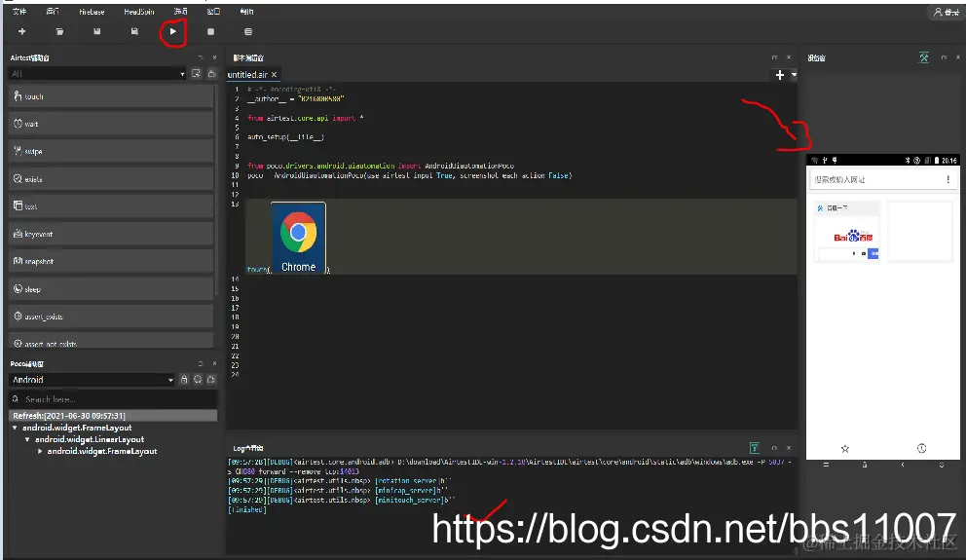This screenshot has width=966, height=560.
Task: Close the untitled.air tab
Action: point(275,75)
